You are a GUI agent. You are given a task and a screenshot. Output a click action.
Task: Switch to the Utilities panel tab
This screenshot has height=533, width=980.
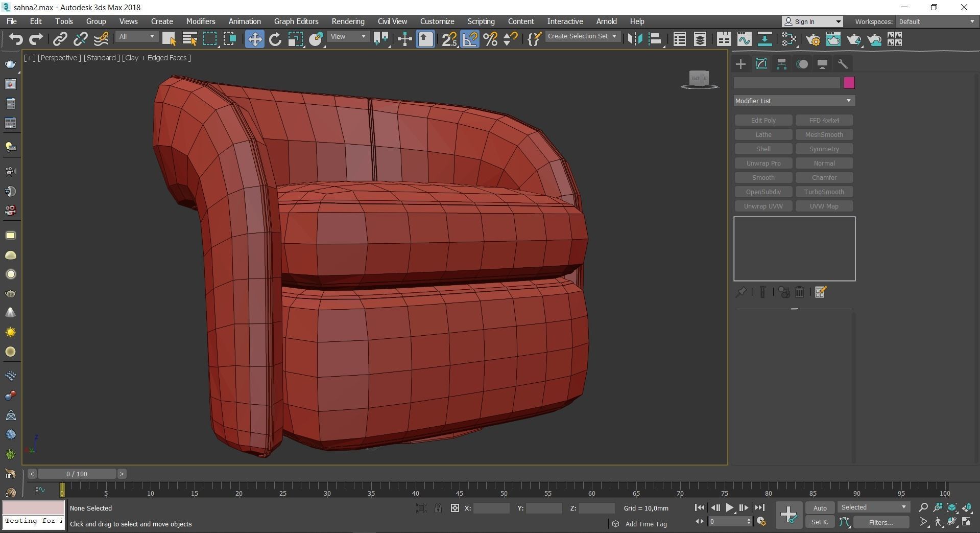pyautogui.click(x=843, y=64)
